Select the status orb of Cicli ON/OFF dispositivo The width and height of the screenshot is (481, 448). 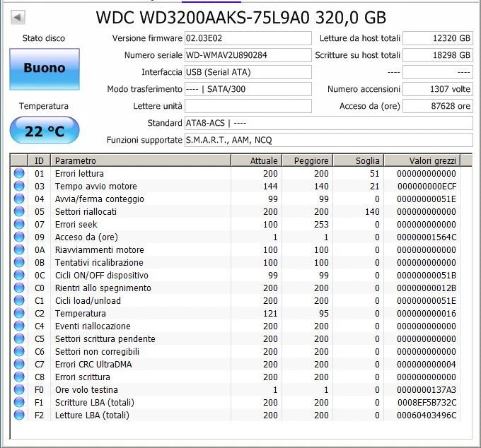click(19, 275)
